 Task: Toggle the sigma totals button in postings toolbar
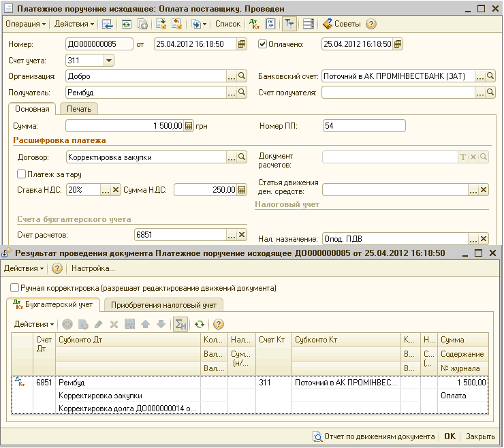(180, 324)
